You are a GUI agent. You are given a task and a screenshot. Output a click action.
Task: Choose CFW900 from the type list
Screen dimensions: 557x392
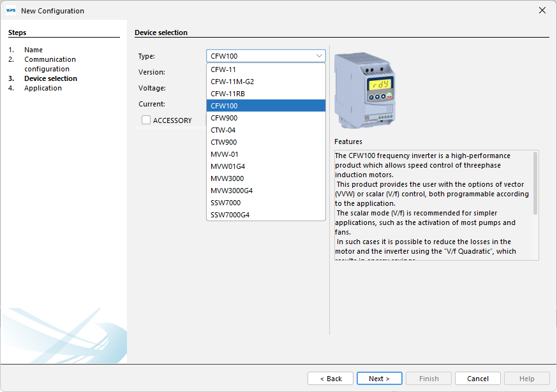click(265, 118)
